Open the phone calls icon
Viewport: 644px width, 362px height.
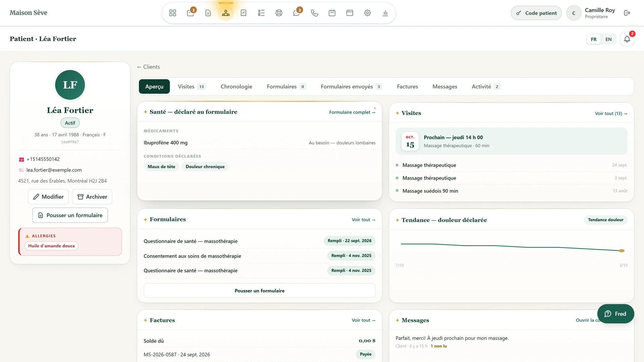point(314,13)
